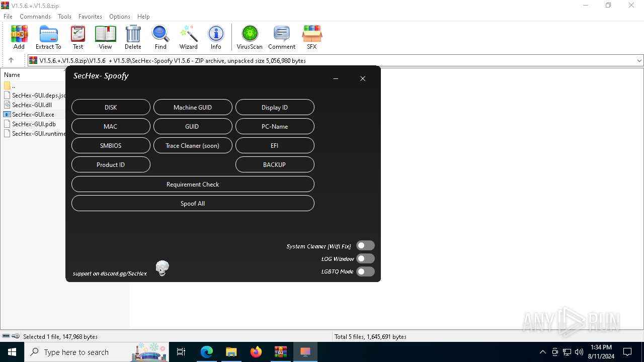
Task: Click the network tray icon
Action: (567, 352)
